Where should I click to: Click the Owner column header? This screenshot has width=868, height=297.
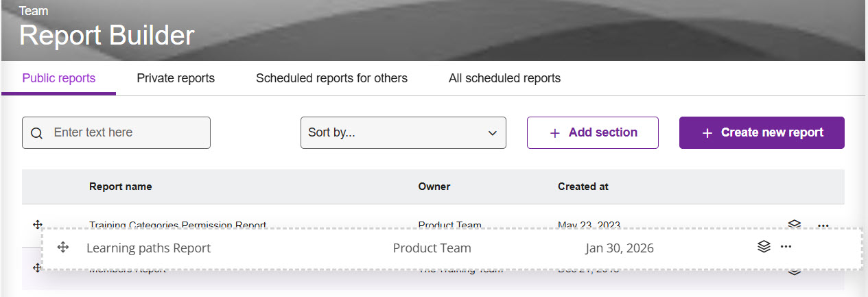tap(434, 187)
